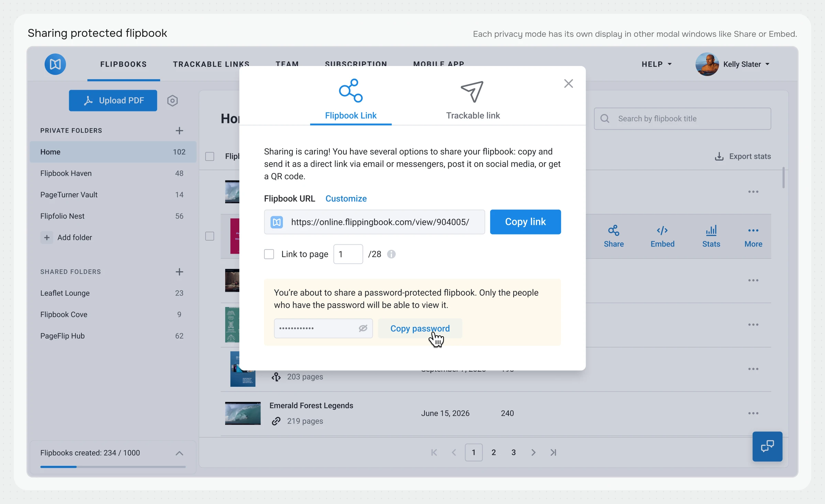Viewport: 825px width, 504px height.
Task: Open the PageFlip Hub shared folder
Action: 113,336
